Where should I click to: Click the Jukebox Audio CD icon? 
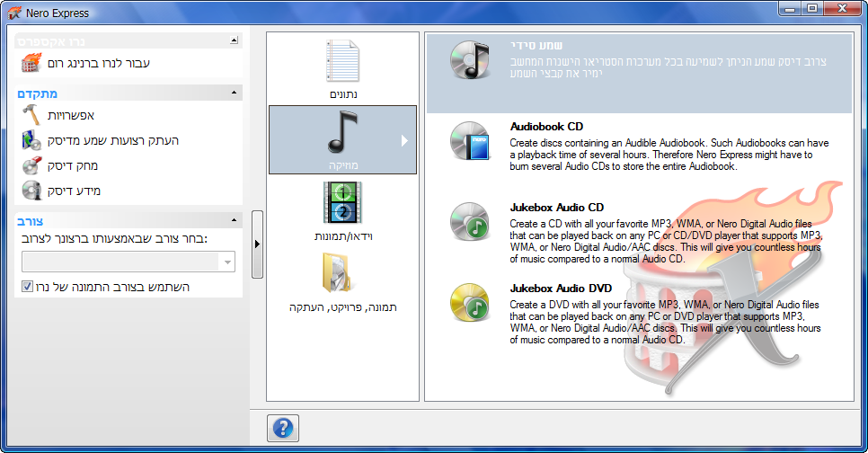coord(470,221)
